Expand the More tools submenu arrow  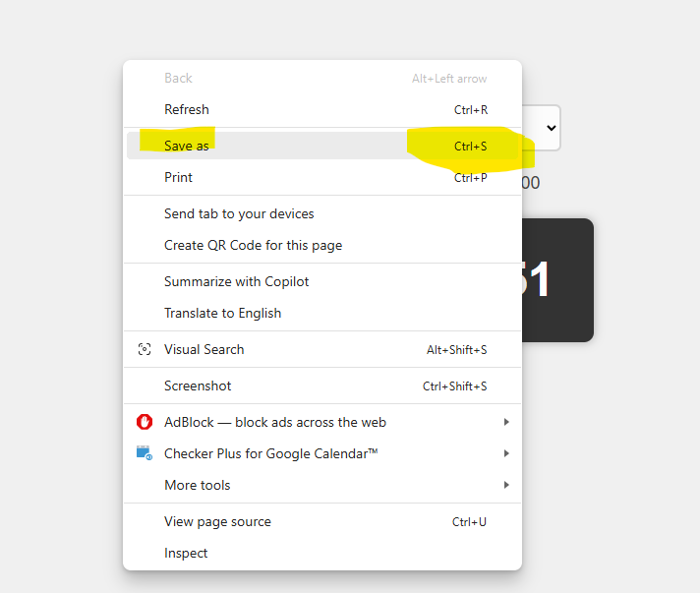click(506, 485)
